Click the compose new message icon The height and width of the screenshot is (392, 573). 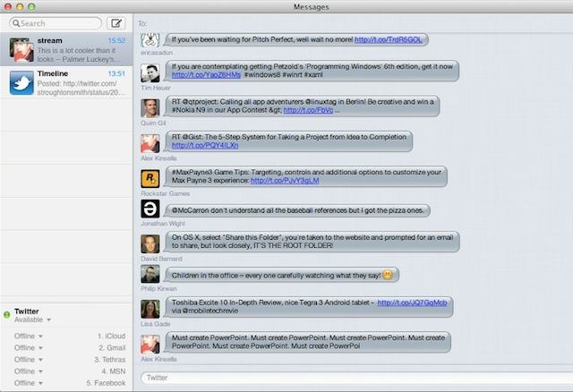pos(116,23)
